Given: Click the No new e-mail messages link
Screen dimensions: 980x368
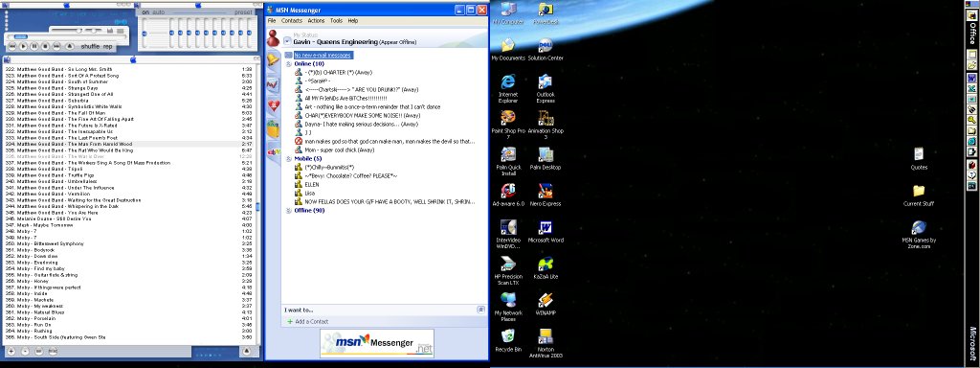Looking at the screenshot, I should tap(323, 56).
